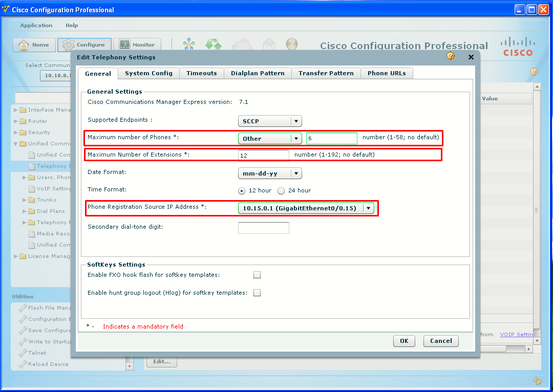The image size is (553, 392).
Task: Click Utilities list scroll down arrow
Action: tap(130, 366)
